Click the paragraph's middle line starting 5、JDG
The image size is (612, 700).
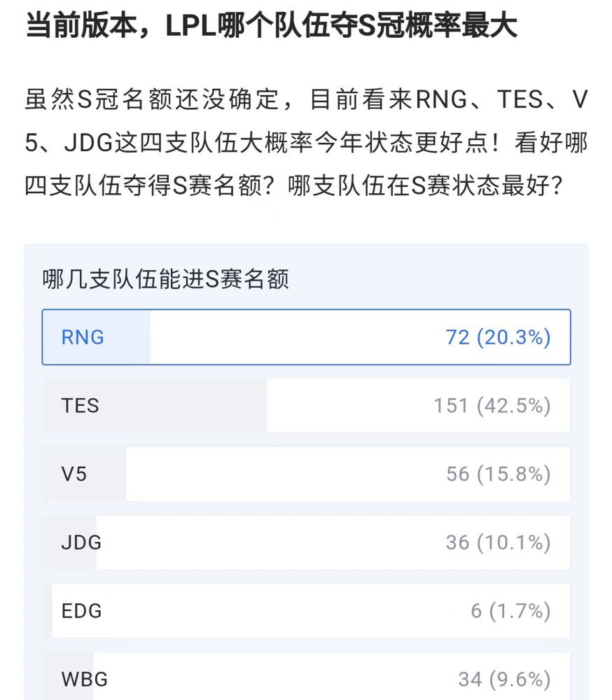[306, 144]
